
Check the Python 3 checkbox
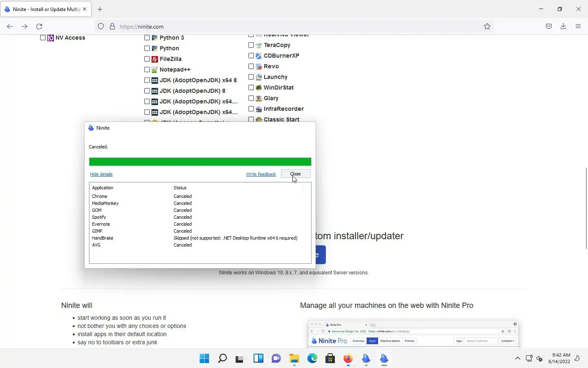coord(147,38)
